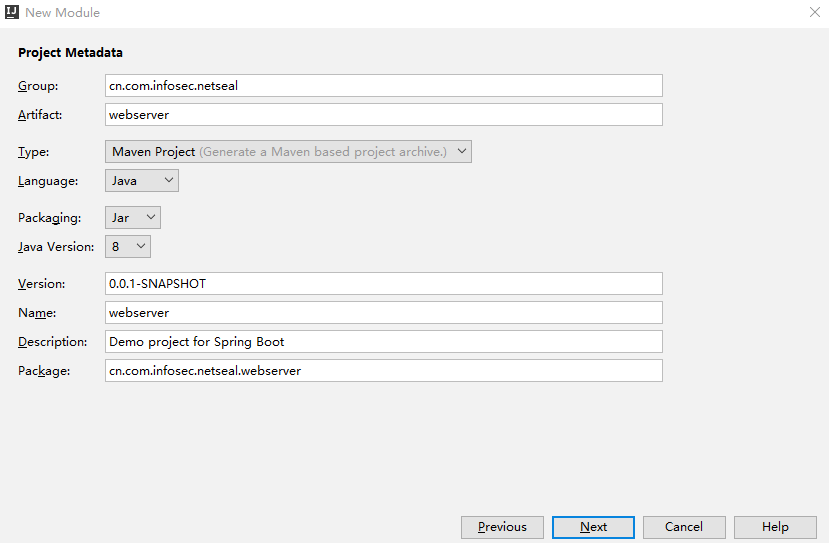Click the IntelliJ IDEA logo icon
Screen dimensions: 829x543
coord(12,12)
